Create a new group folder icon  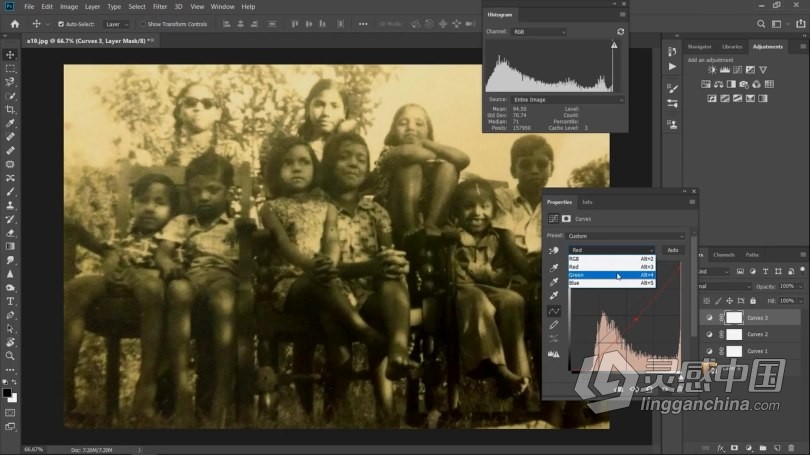[x=763, y=448]
